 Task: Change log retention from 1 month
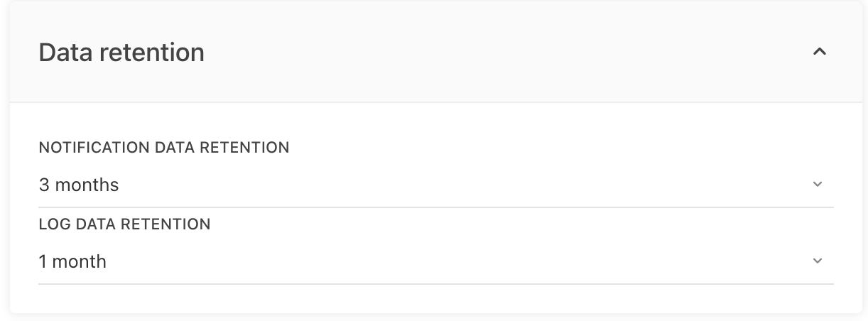[x=435, y=261]
